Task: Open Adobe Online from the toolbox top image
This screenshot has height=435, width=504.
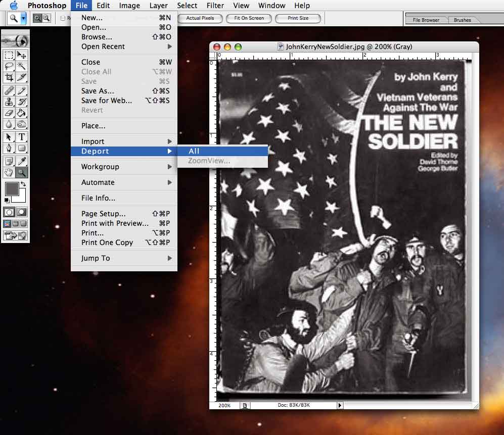Action: tap(16, 40)
